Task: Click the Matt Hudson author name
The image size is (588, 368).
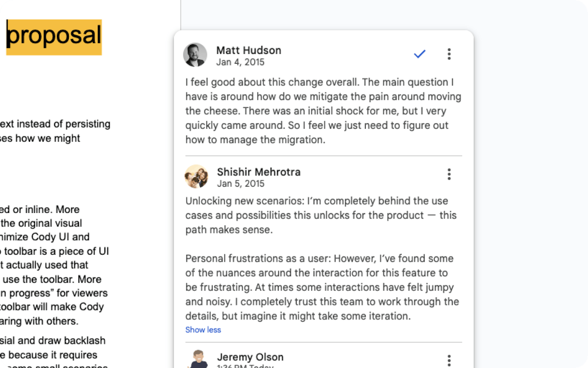Action: click(x=249, y=50)
